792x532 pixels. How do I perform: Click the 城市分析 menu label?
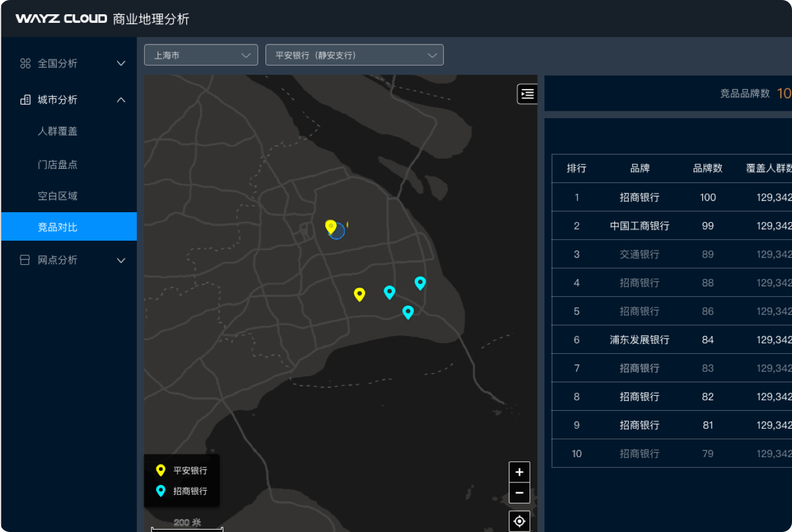pos(58,100)
